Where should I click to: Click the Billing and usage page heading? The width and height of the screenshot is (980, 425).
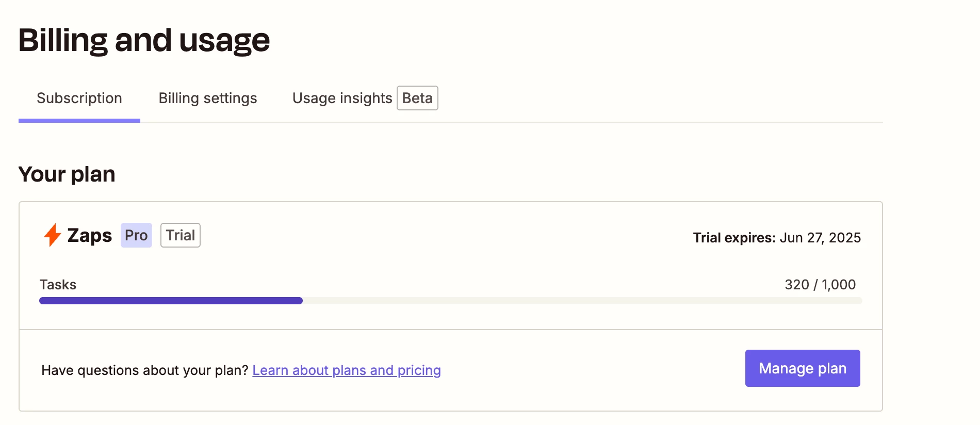144,40
